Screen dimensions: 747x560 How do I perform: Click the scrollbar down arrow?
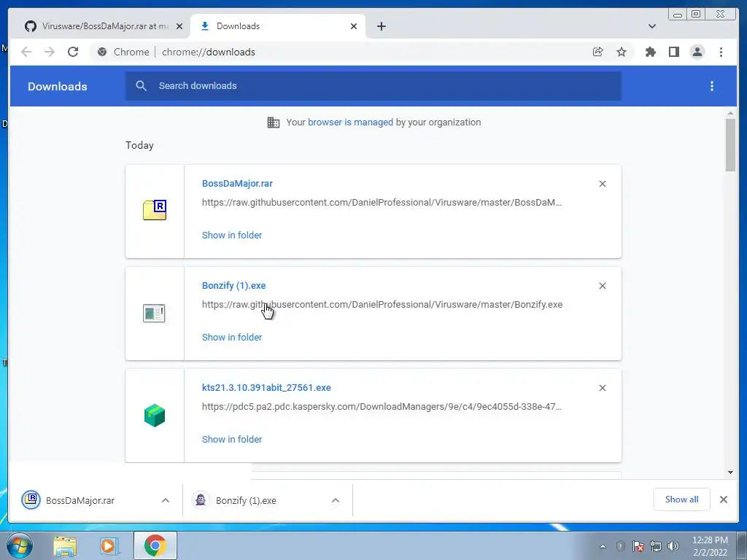(730, 472)
